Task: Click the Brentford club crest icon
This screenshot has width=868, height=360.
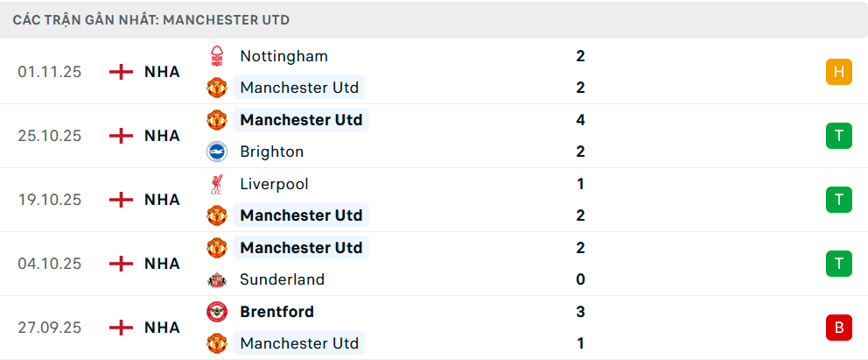Action: click(x=216, y=312)
